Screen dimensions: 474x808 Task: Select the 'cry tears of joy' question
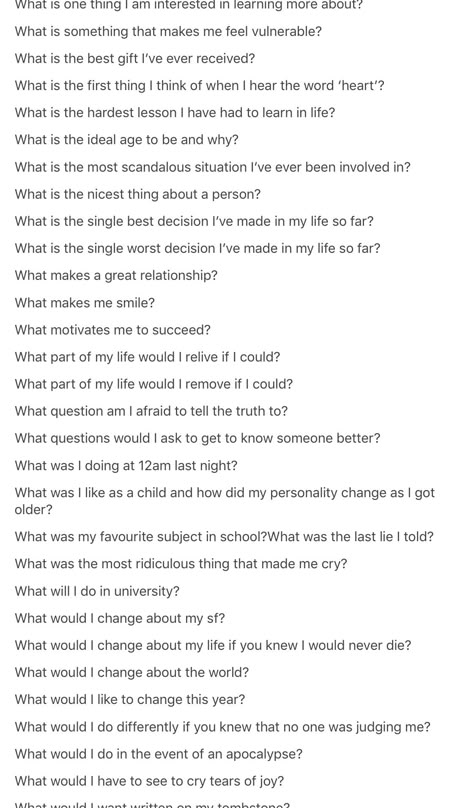coord(149,781)
